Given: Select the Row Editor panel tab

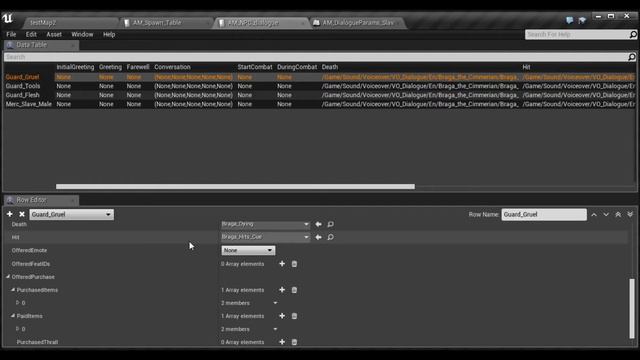Looking at the screenshot, I should tap(41, 200).
